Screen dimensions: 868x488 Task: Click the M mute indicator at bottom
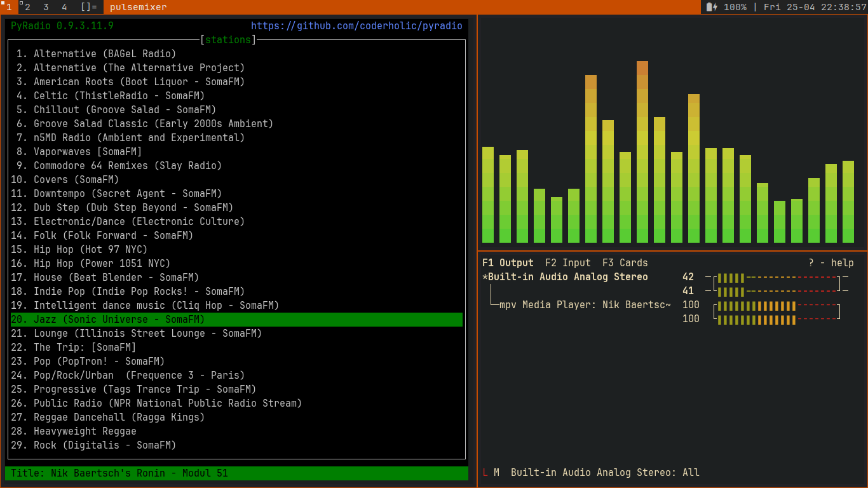(496, 473)
